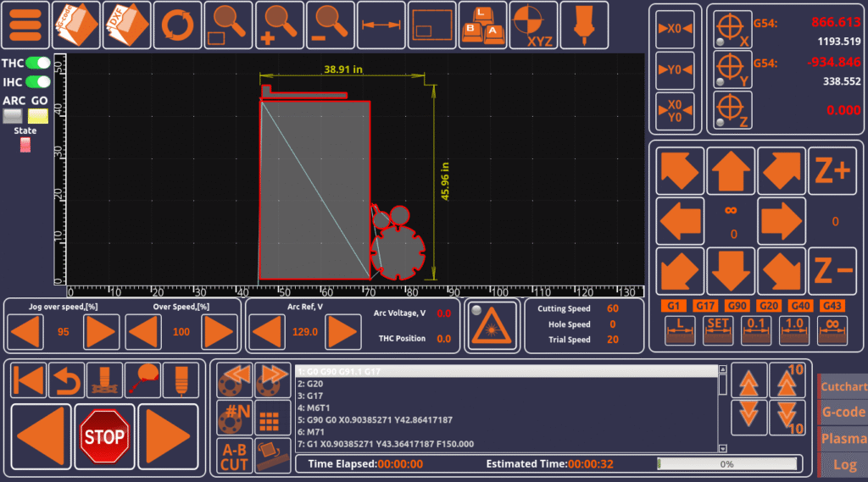The image size is (868, 482).
Task: Import a DXF file
Action: (126, 25)
